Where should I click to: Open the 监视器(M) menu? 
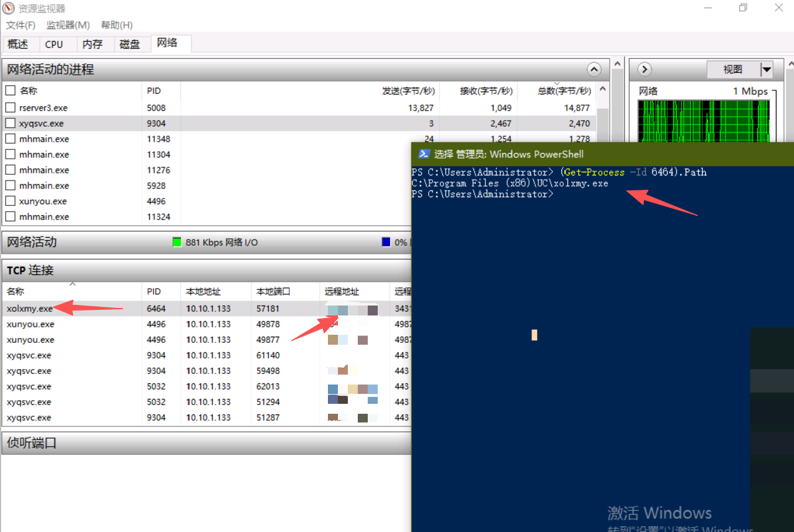pyautogui.click(x=68, y=25)
